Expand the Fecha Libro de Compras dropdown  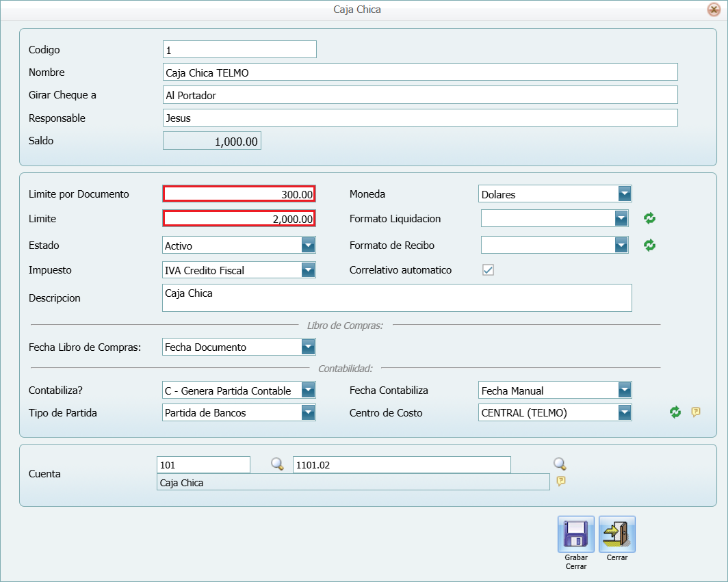coord(308,347)
